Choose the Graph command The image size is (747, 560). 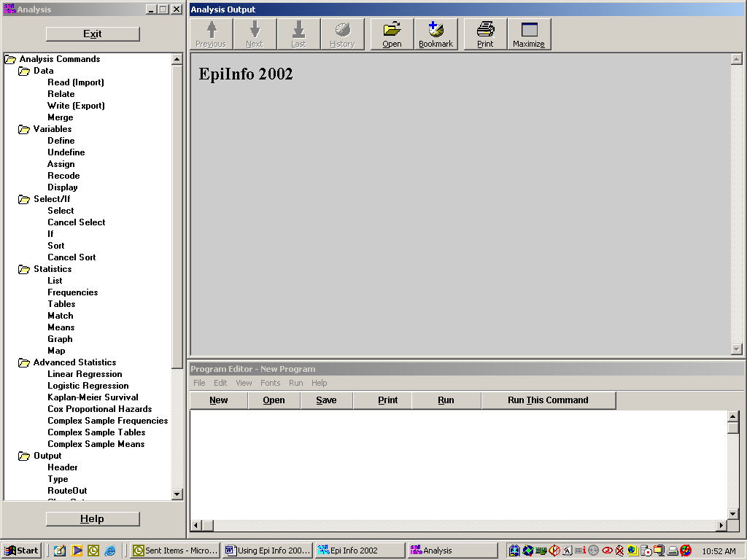60,339
